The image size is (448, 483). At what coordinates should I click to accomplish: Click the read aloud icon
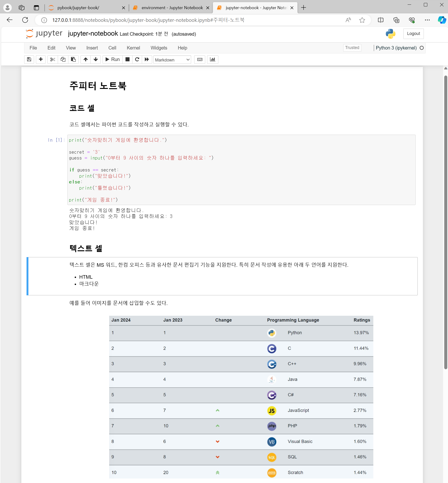348,20
